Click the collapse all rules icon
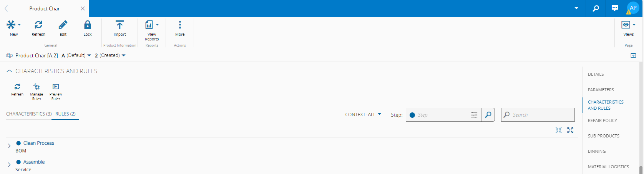Screen dimensions: 644x174 [558, 130]
